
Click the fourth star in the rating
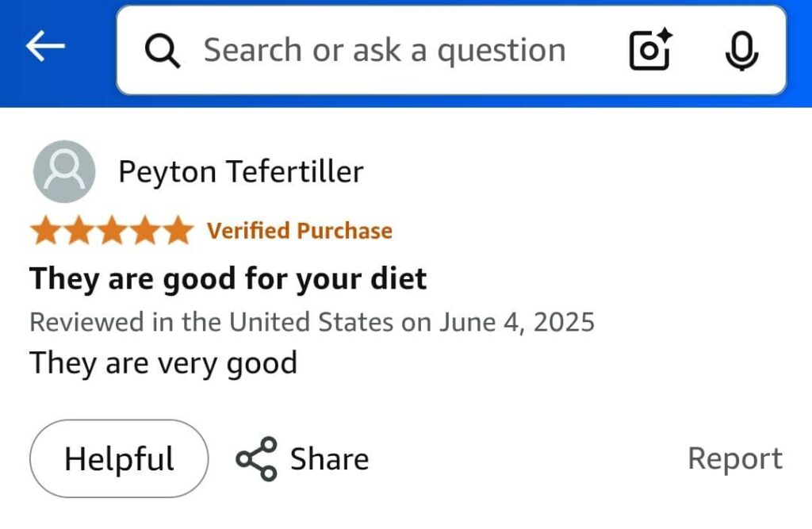(144, 231)
